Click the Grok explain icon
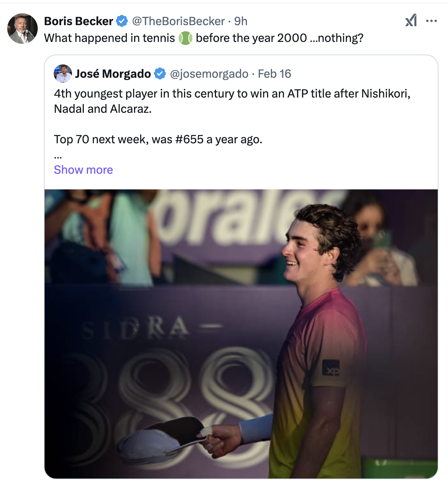Image resolution: width=448 pixels, height=490 pixels. (x=411, y=21)
